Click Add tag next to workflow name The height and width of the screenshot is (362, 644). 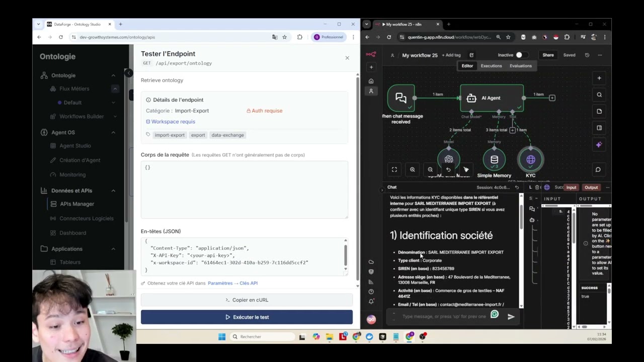tap(451, 55)
